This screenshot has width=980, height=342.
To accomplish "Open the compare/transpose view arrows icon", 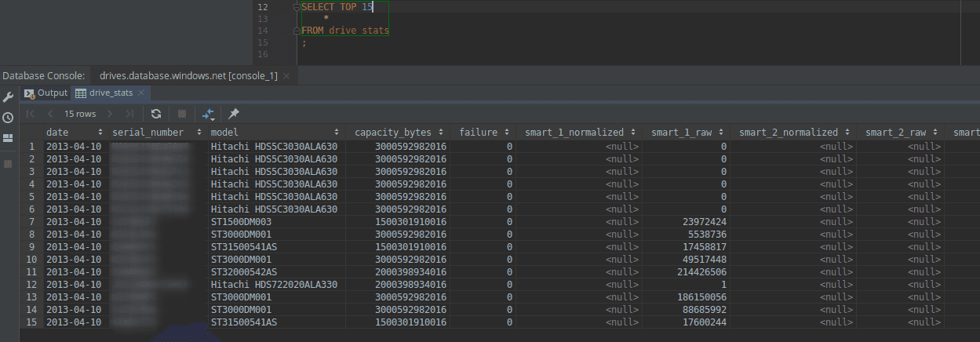I will point(208,114).
